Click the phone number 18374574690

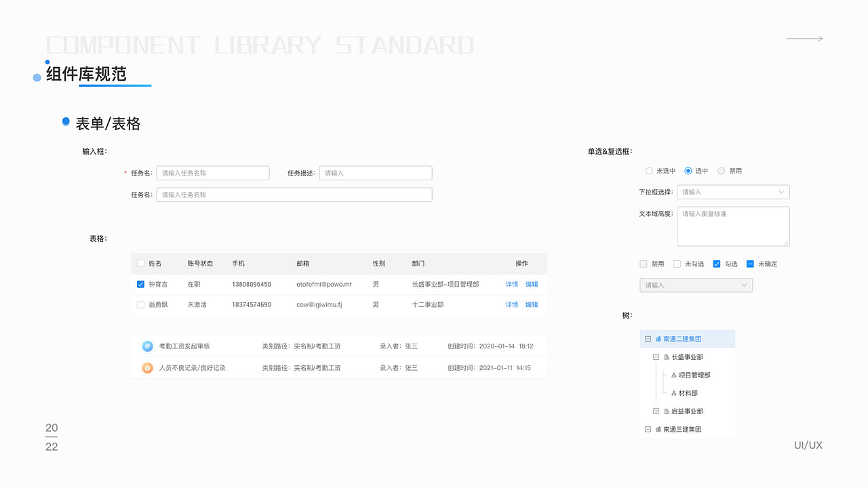(252, 305)
